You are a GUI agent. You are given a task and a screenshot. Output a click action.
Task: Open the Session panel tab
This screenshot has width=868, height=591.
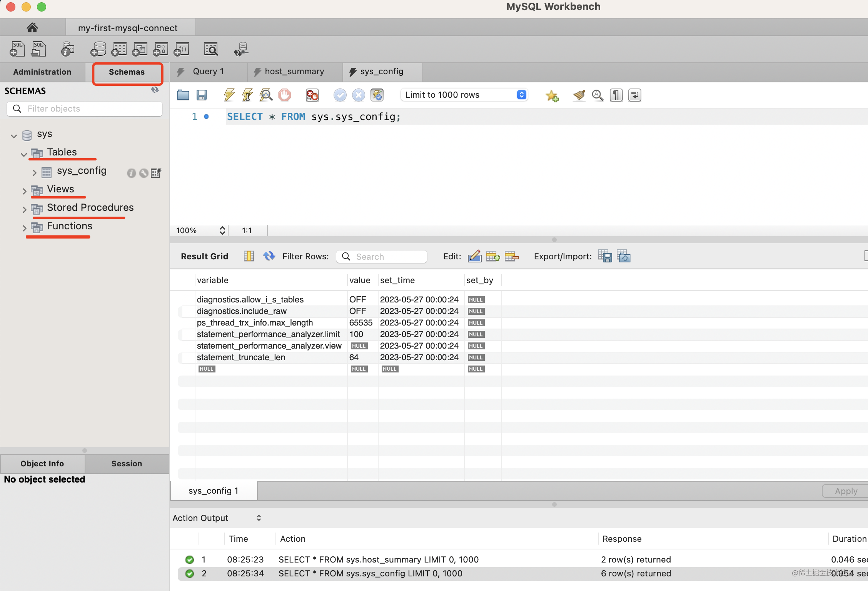(127, 464)
